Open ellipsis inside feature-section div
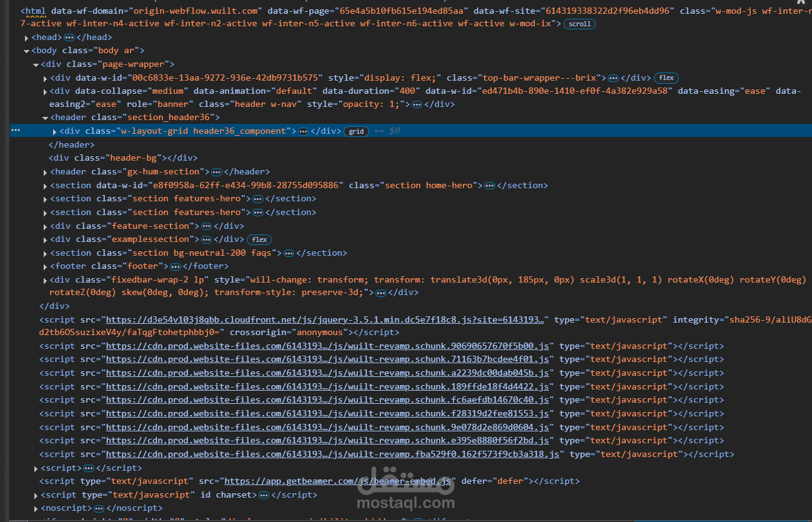Image resolution: width=812 pixels, height=522 pixels. coord(206,226)
